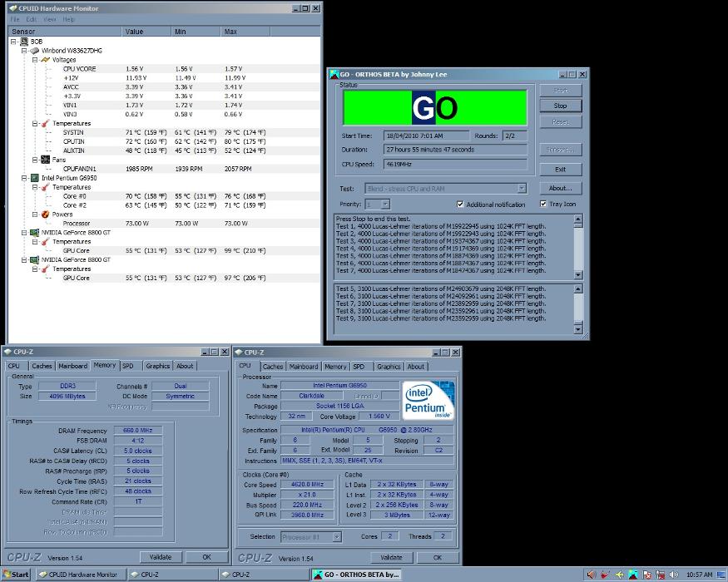728x582 pixels.
Task: Open the Test type dropdown in ORTHOS
Action: (522, 189)
